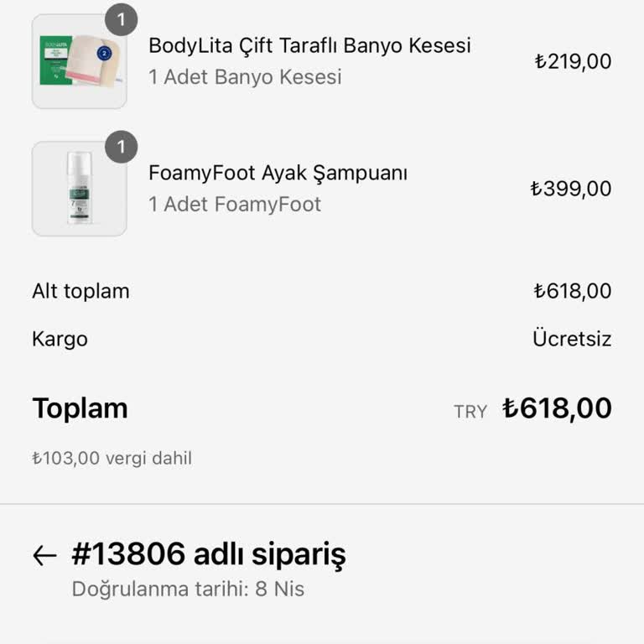Tap the ₺219,00 item price
This screenshot has height=644, width=644.
[573, 61]
